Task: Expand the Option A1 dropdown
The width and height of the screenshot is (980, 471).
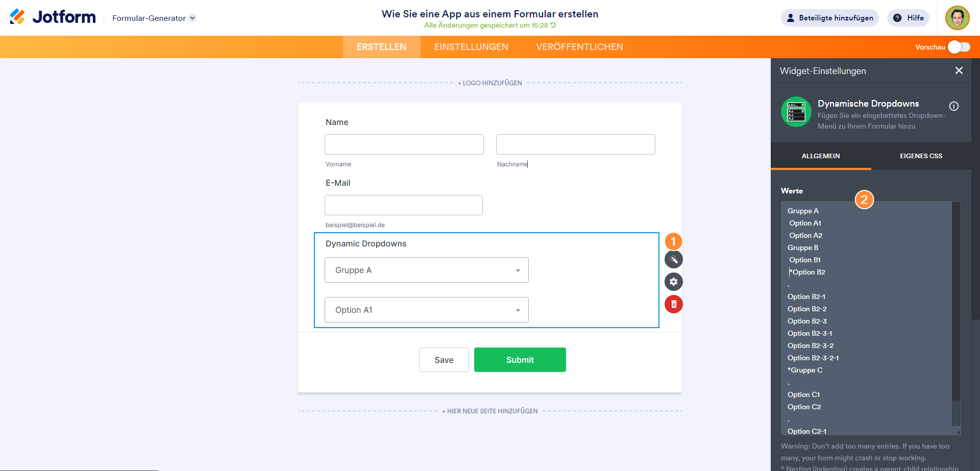Action: [426, 310]
